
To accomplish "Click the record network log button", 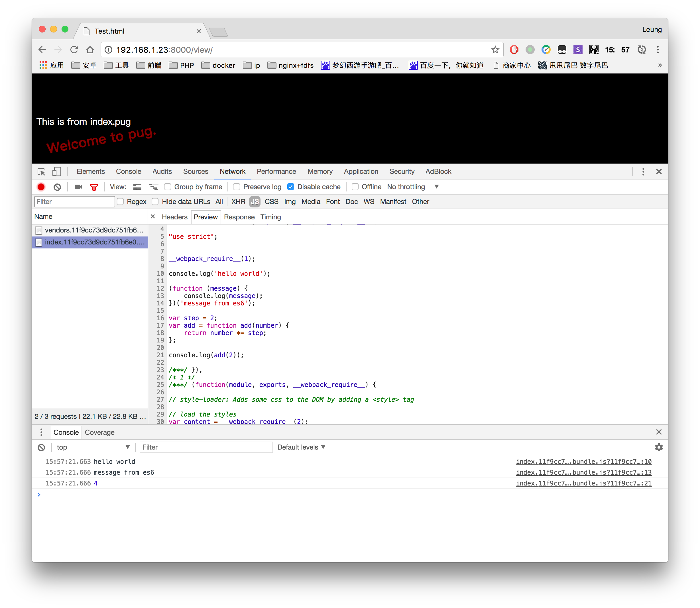I will click(x=41, y=187).
